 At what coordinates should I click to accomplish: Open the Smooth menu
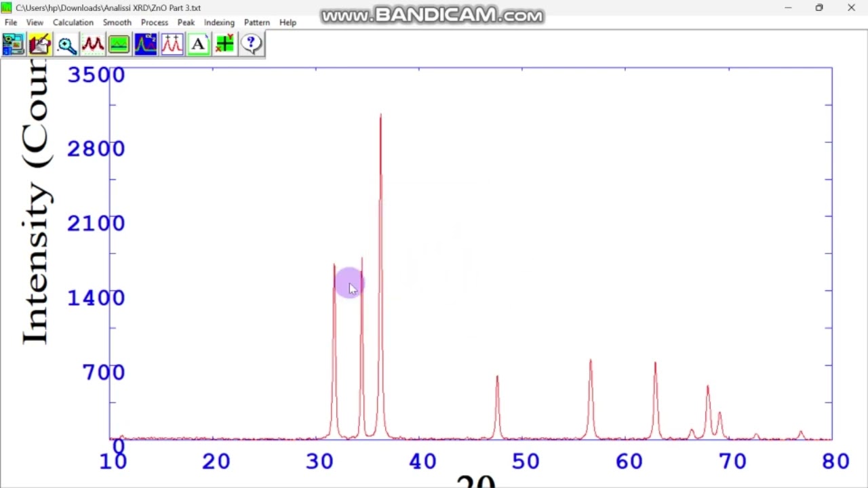pyautogui.click(x=117, y=22)
